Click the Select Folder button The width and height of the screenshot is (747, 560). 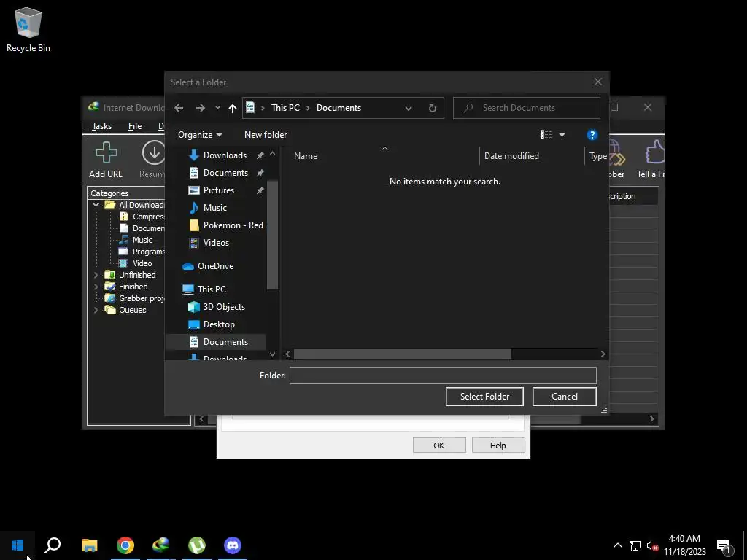click(484, 397)
